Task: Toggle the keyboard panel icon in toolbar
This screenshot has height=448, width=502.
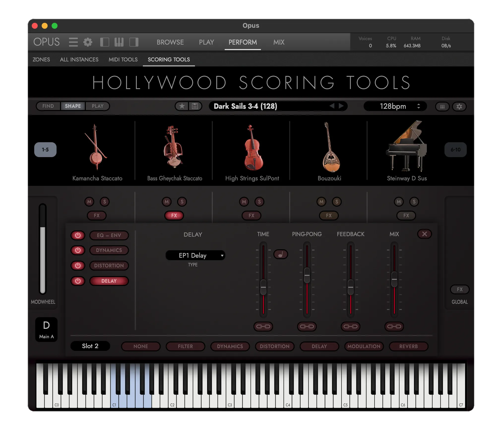Action: (x=119, y=42)
